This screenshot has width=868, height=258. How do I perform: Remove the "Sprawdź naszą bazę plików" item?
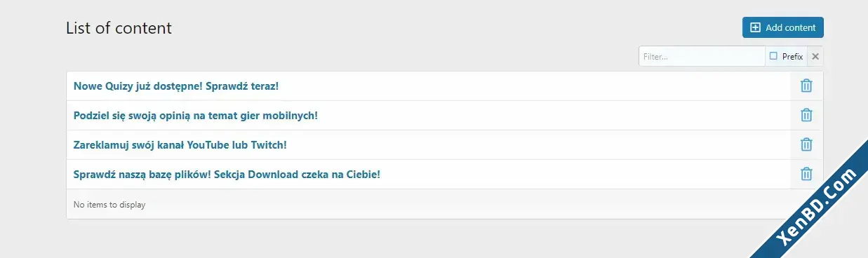[x=806, y=174]
